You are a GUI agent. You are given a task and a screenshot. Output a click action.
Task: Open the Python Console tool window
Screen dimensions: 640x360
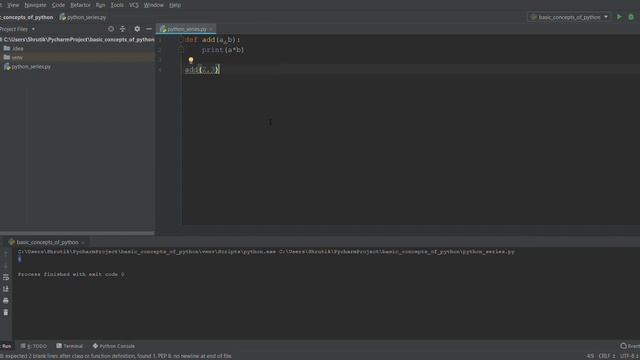pos(114,346)
